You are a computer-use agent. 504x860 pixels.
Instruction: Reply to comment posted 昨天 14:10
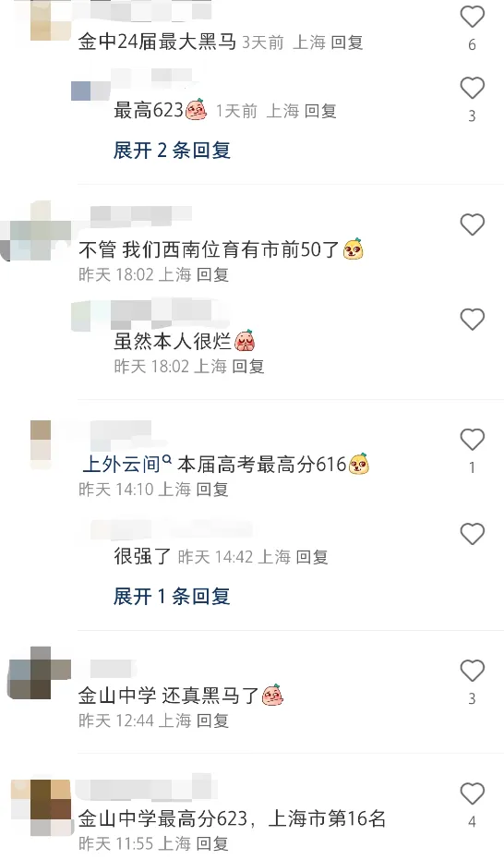pos(212,490)
